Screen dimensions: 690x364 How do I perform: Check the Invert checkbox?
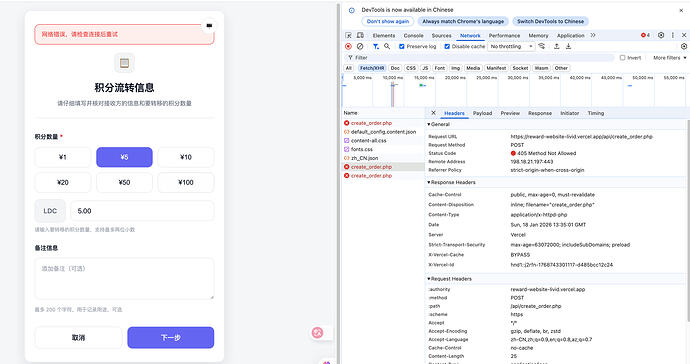pos(623,58)
